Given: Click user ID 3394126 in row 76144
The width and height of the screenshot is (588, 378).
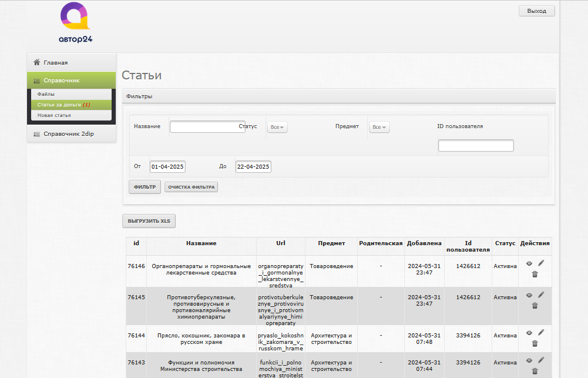Looking at the screenshot, I should pos(468,336).
